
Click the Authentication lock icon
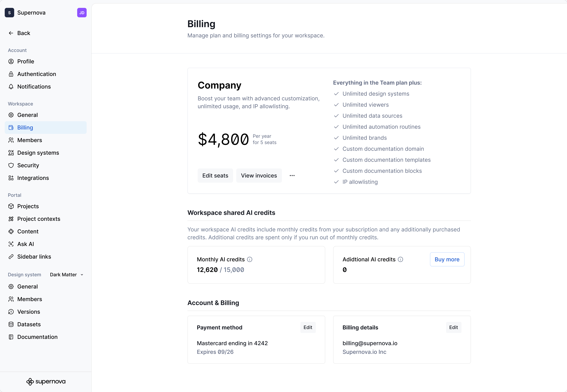[x=11, y=74]
